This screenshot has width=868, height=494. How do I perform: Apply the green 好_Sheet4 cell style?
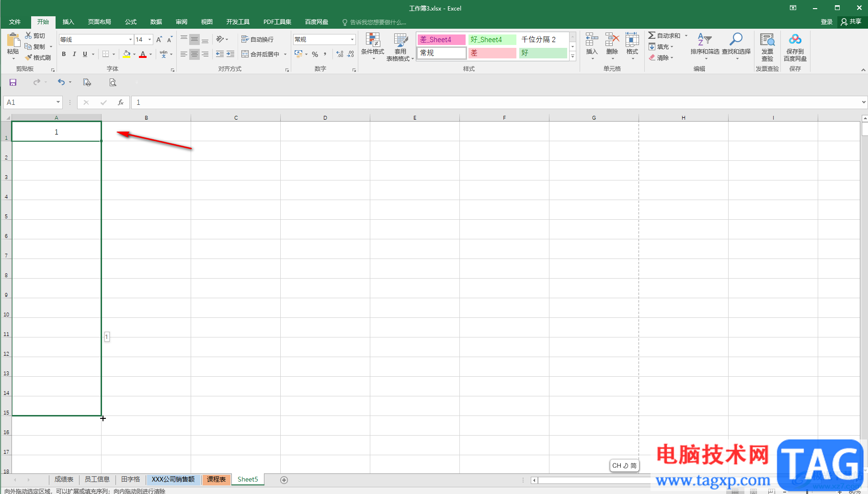(492, 39)
